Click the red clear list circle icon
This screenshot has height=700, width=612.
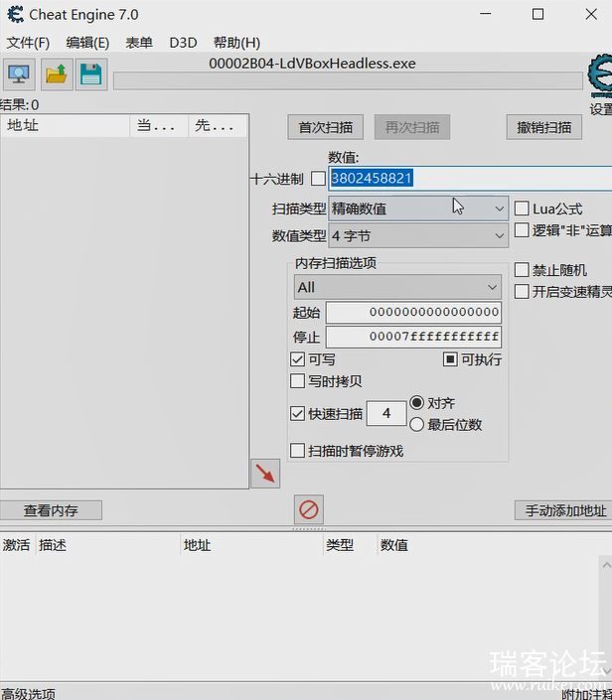coord(309,509)
